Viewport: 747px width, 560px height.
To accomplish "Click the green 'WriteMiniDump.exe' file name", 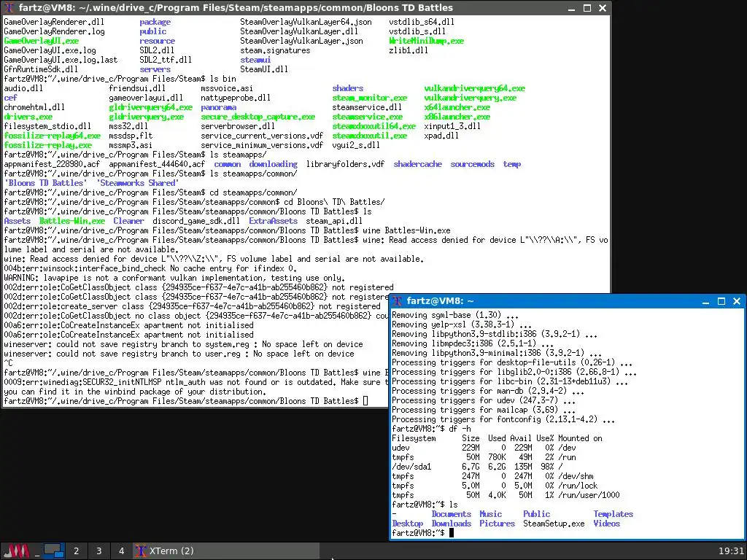I will point(426,41).
